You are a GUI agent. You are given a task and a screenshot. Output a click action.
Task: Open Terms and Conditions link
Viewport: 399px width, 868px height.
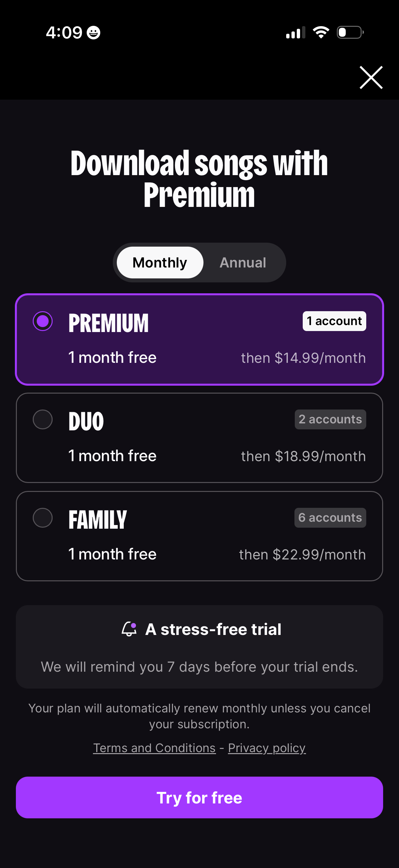pyautogui.click(x=154, y=748)
